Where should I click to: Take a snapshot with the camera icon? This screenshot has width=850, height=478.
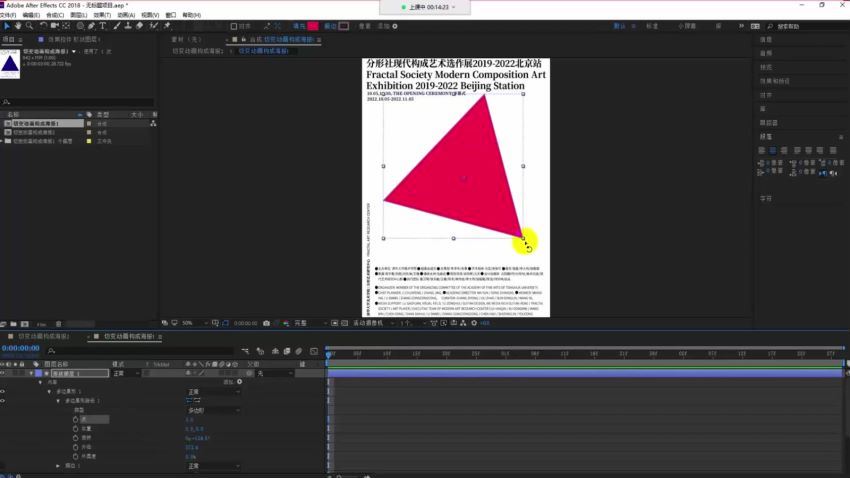[266, 323]
